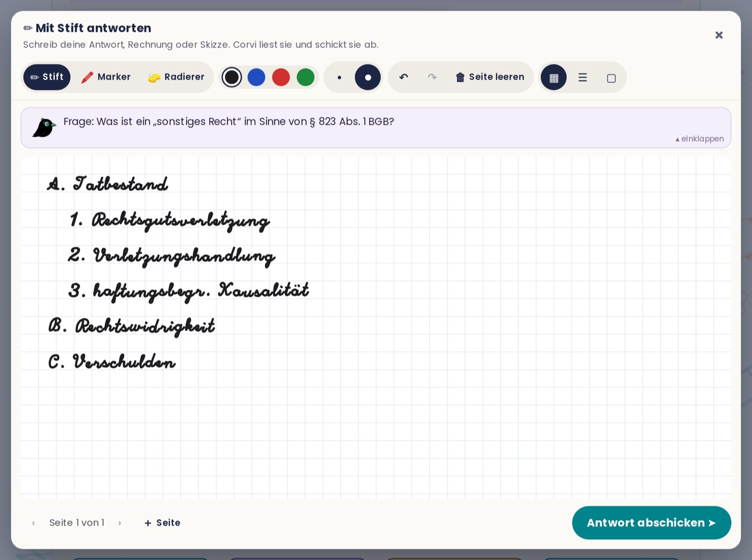752x560 pixels.
Task: Collapse question with einklappen
Action: tap(699, 139)
